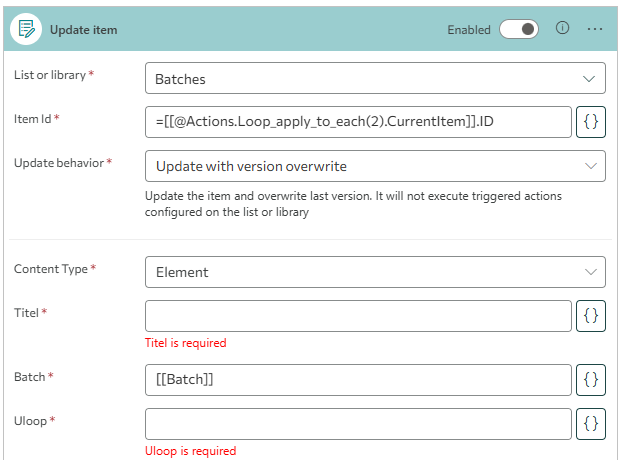Click the Update item header title
This screenshot has width=622, height=460.
pos(84,30)
